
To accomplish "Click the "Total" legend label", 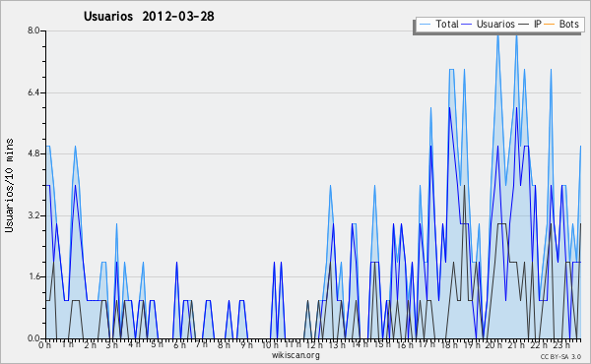I will pyautogui.click(x=447, y=24).
